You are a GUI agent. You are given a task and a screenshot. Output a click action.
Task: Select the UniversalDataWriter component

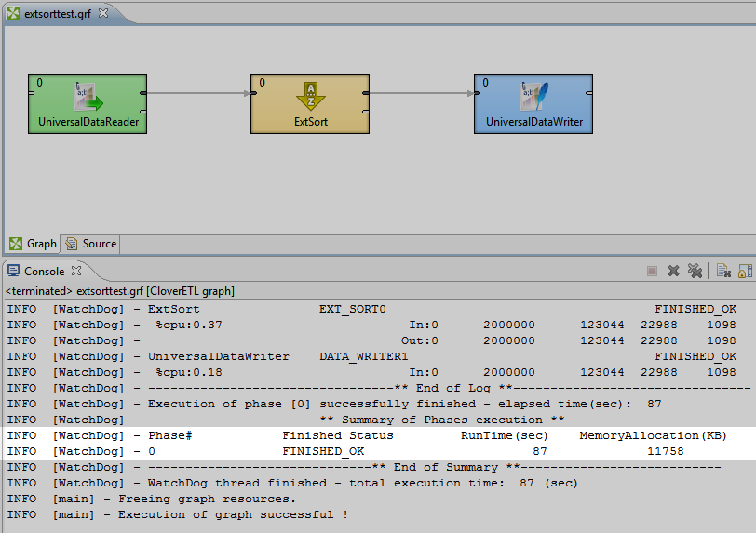(x=533, y=104)
